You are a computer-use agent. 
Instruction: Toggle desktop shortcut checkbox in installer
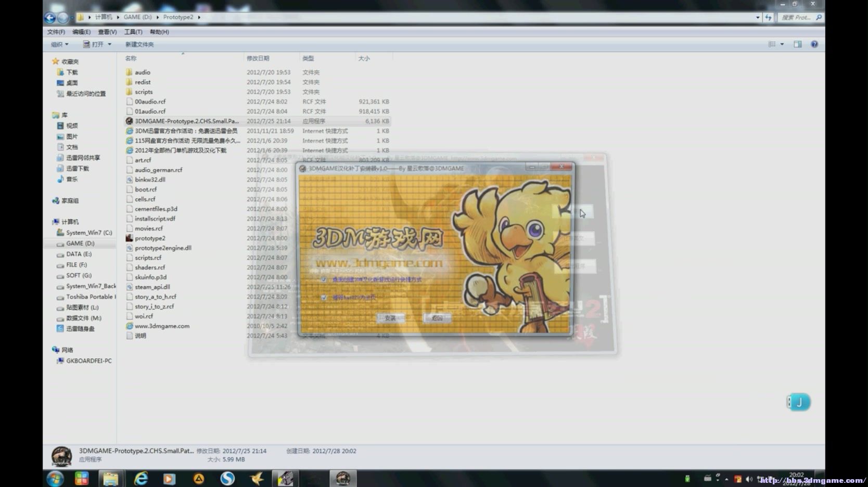point(324,279)
